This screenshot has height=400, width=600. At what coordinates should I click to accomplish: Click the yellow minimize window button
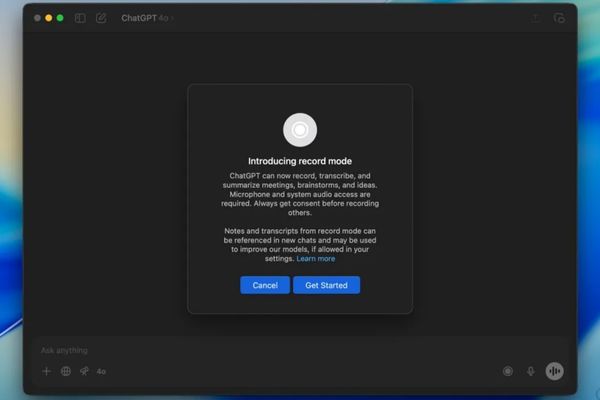tap(48, 18)
